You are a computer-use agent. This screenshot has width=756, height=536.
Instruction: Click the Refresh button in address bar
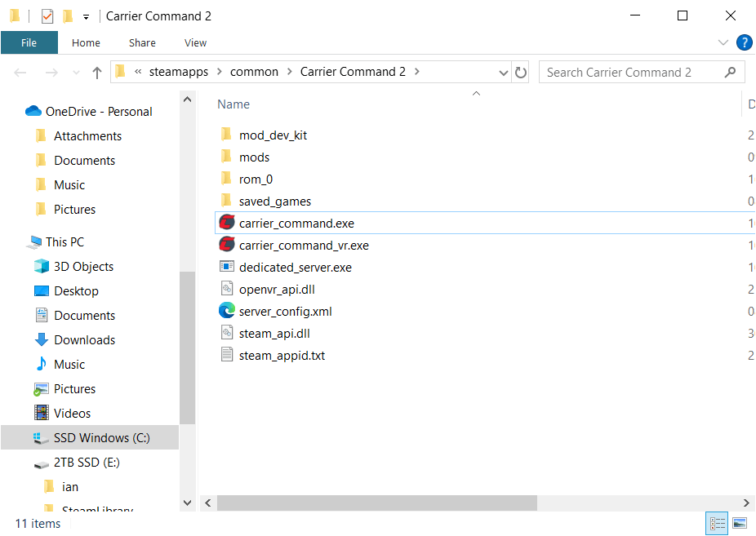521,72
